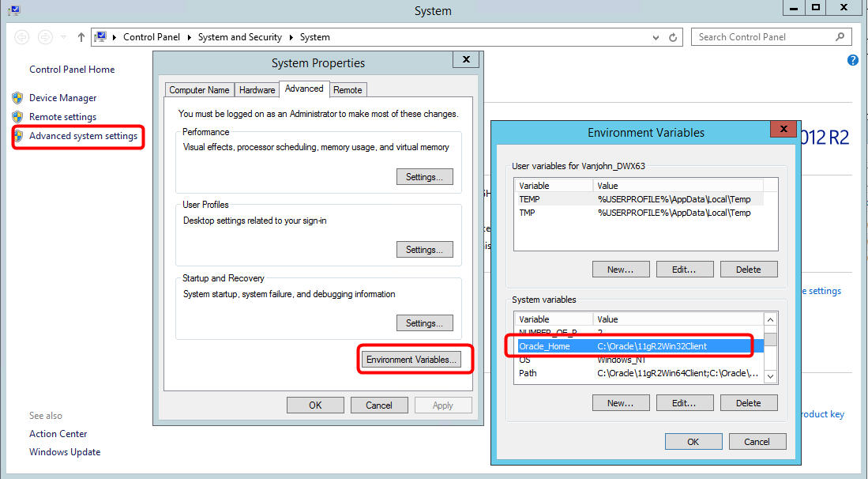
Task: Click the shield icon next to Device Manager
Action: (19, 97)
